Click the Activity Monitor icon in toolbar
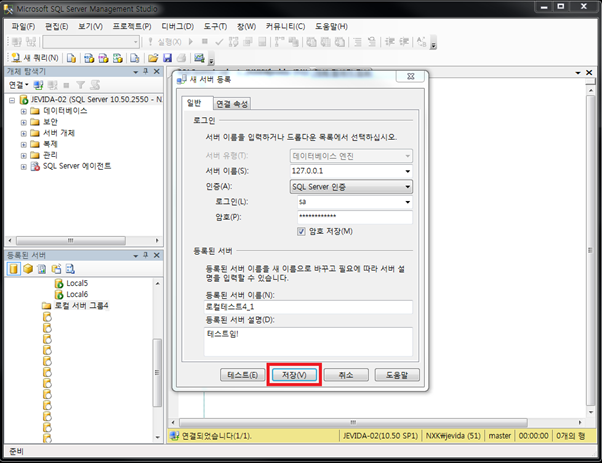Viewport: 602px width, 463px height. [199, 58]
